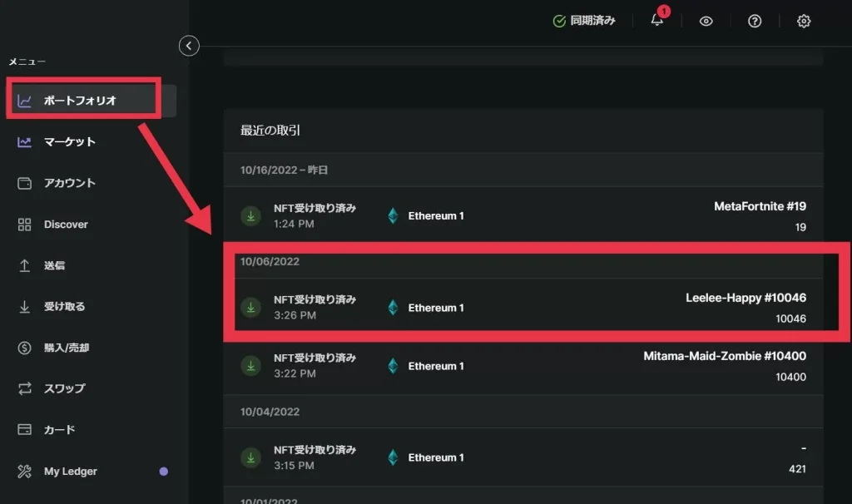The image size is (852, 504).
Task: Click received icon on 1:24 PM row
Action: pyautogui.click(x=251, y=216)
